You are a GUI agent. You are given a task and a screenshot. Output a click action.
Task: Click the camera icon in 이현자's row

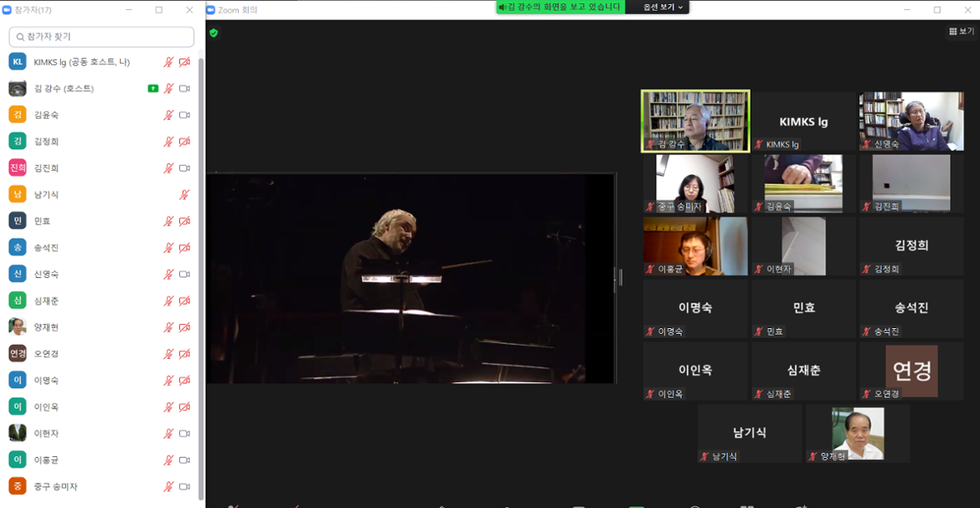(184, 434)
